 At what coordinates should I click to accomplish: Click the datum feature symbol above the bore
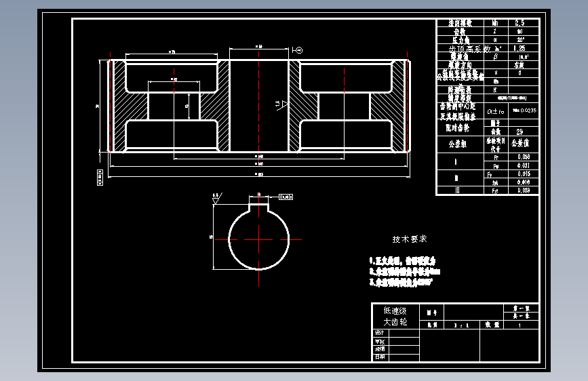pos(297,50)
